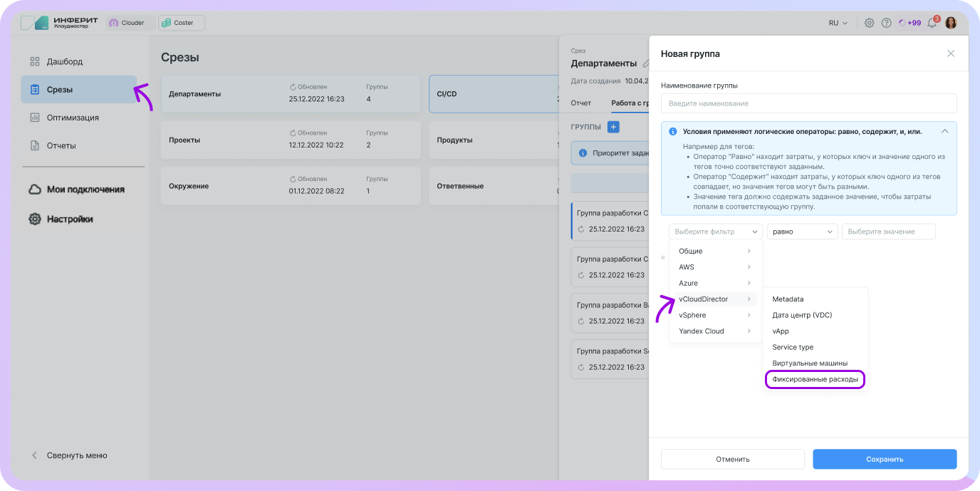Open the Clouder app in top bar

127,23
